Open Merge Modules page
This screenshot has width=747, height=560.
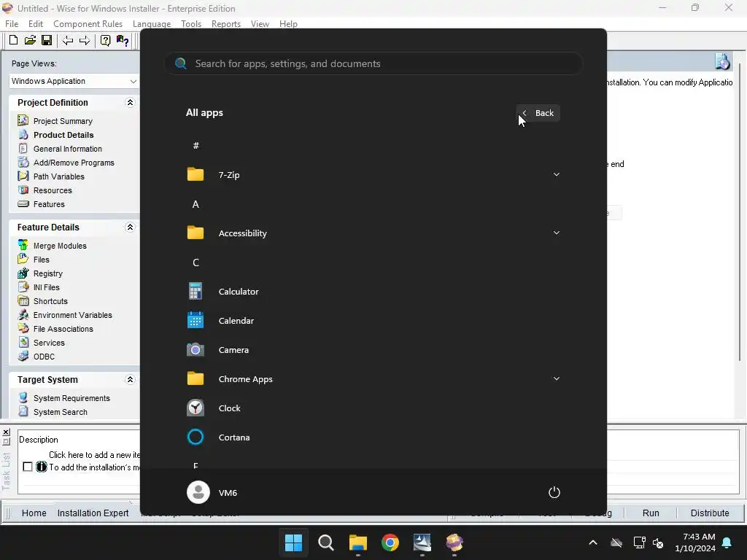click(60, 246)
